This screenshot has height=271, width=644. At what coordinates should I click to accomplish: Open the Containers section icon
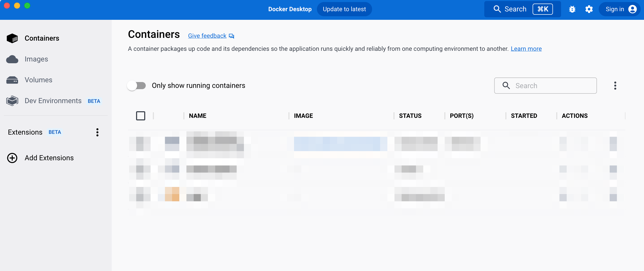pos(12,38)
